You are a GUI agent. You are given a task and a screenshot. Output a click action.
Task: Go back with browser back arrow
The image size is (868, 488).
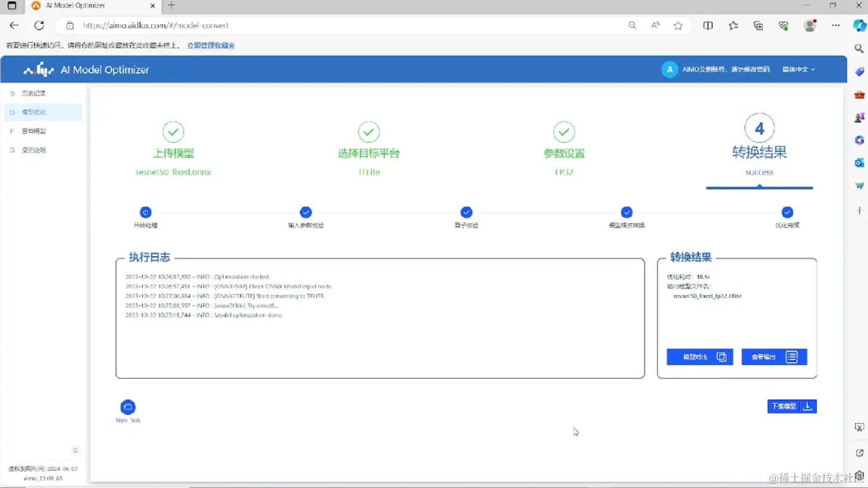pyautogui.click(x=14, y=26)
